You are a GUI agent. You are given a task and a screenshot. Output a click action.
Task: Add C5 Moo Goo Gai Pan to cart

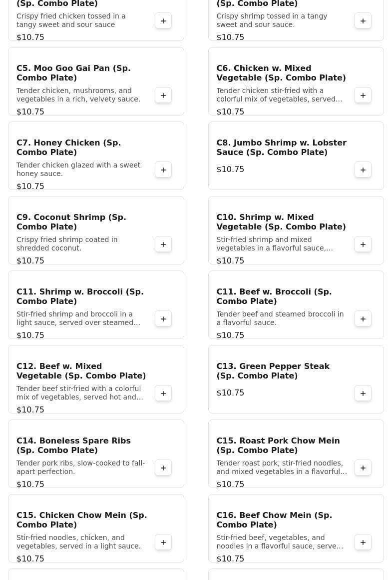[163, 95]
